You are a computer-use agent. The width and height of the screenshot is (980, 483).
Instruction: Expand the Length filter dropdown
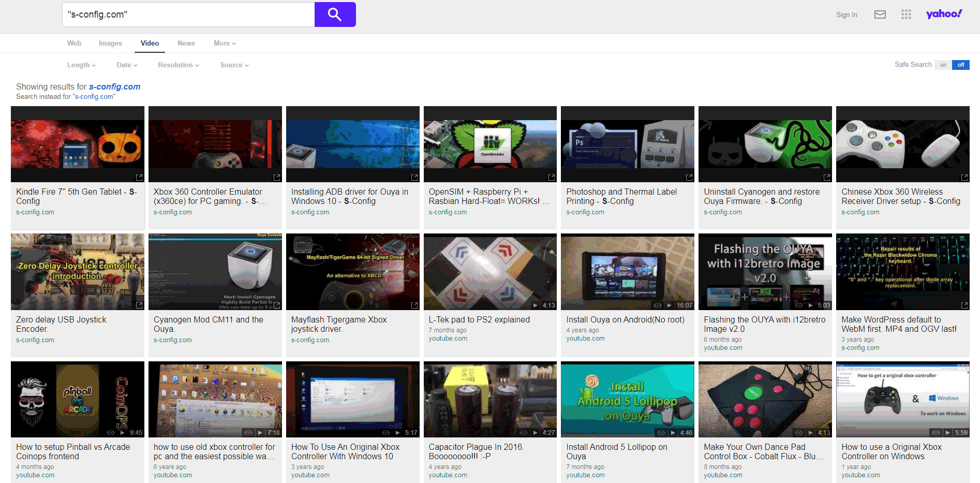pyautogui.click(x=81, y=65)
